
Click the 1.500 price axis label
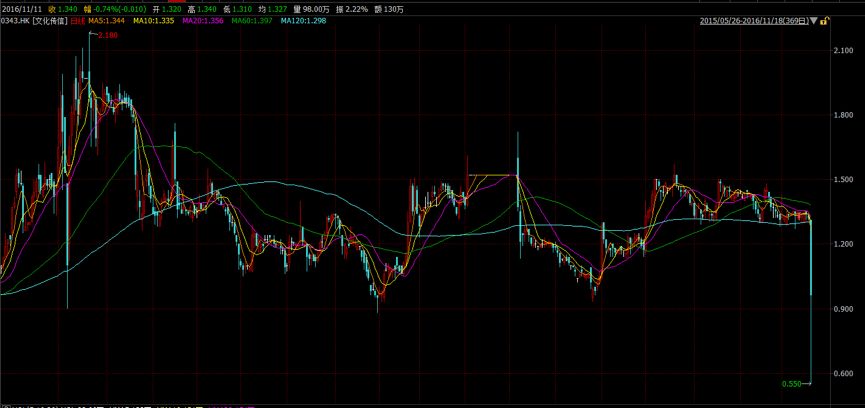click(x=843, y=180)
